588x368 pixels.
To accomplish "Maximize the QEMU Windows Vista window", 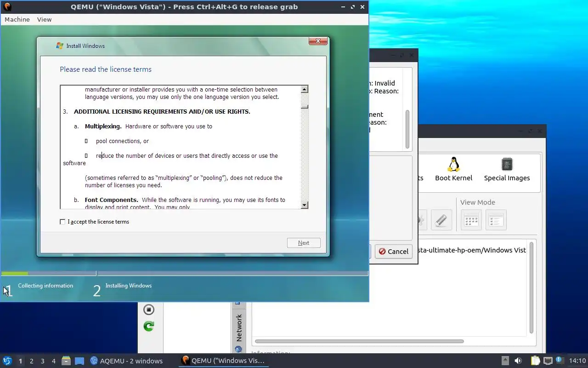I will pos(353,7).
